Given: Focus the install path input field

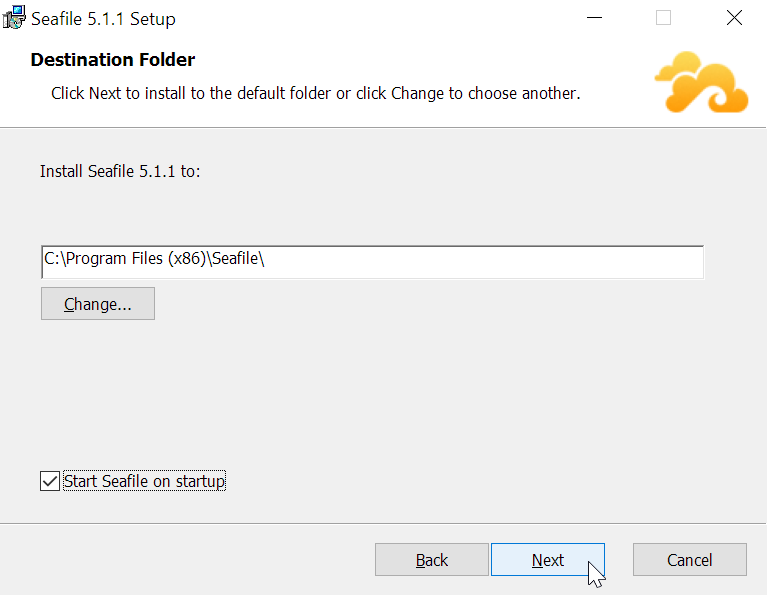Looking at the screenshot, I should click(x=372, y=262).
